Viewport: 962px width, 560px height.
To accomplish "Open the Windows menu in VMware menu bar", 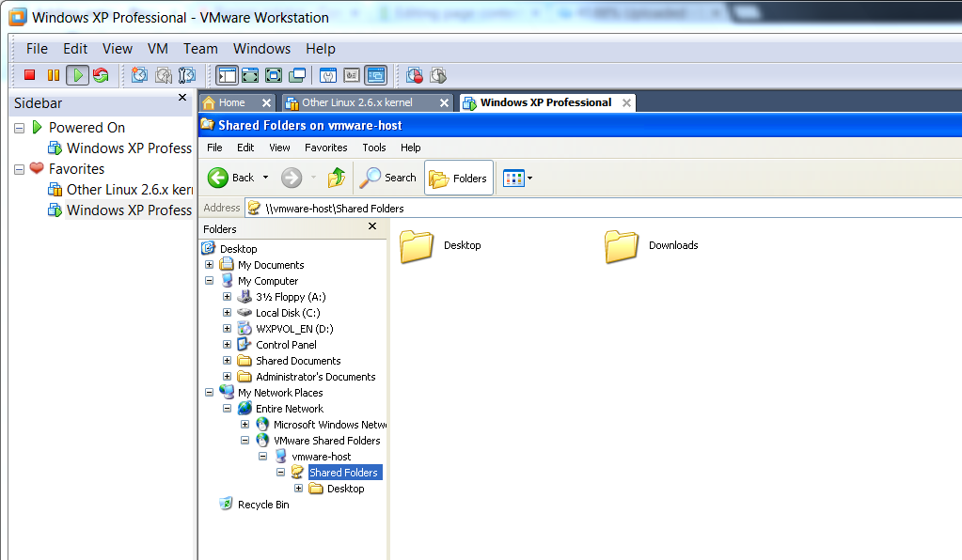I will pos(262,49).
